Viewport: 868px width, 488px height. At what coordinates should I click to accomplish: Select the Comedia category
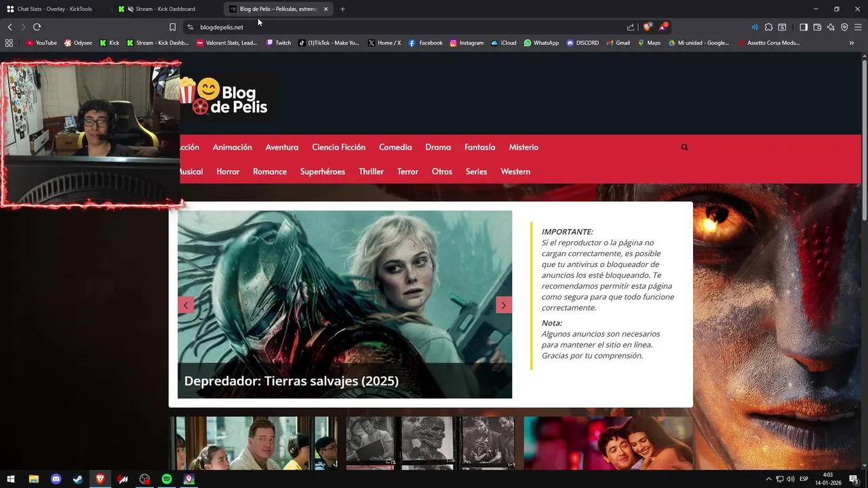coord(395,147)
